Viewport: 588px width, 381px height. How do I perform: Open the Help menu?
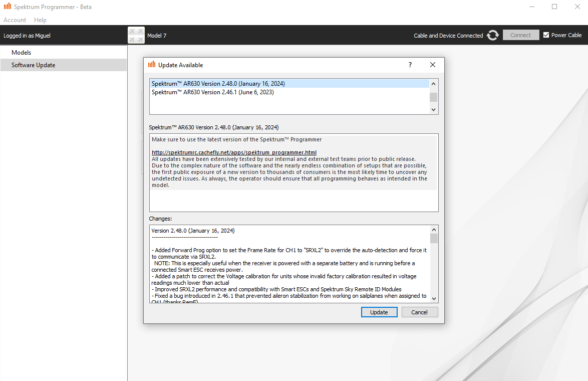click(x=40, y=20)
